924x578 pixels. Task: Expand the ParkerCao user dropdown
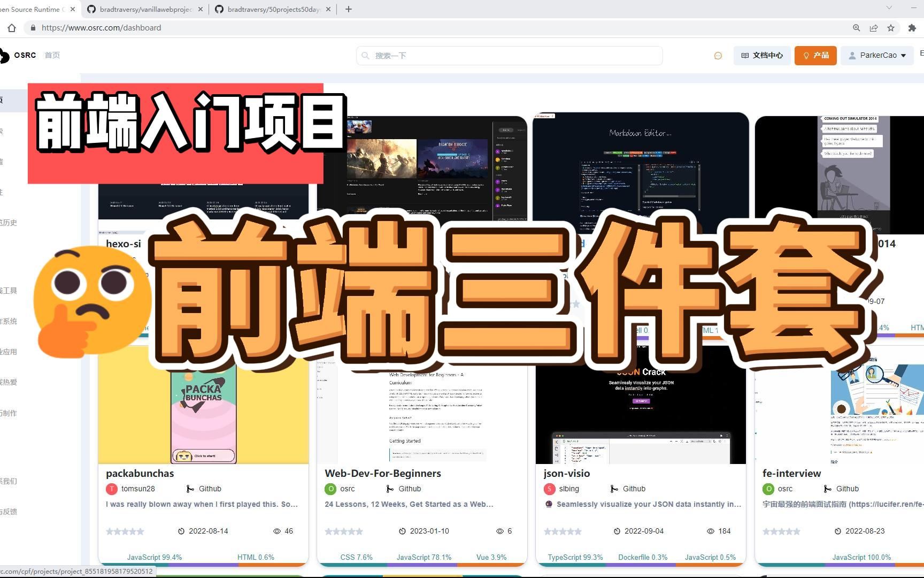pyautogui.click(x=877, y=56)
